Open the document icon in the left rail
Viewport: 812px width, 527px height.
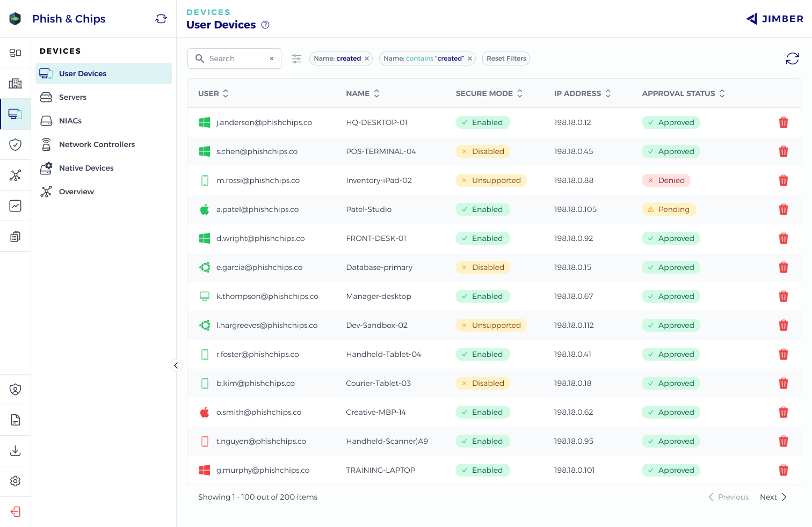[15, 420]
